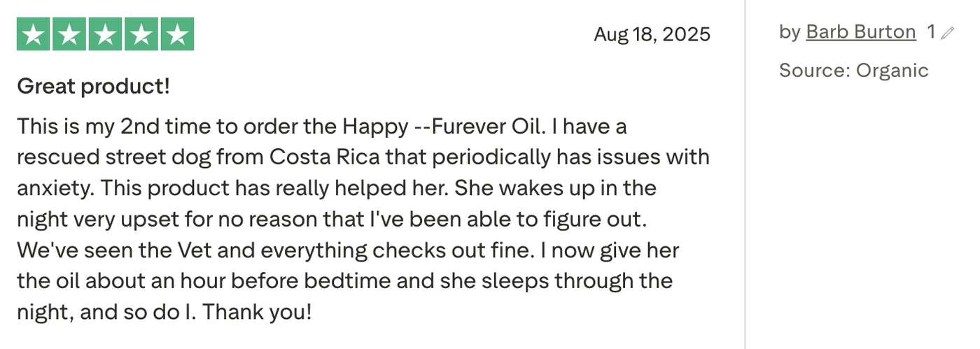Click "Costa Rica" in the review
980x349 pixels.
point(325,157)
